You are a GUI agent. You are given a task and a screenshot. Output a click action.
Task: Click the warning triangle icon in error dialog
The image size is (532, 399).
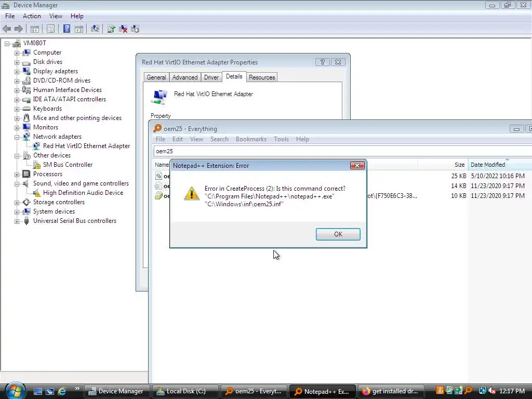pos(192,193)
